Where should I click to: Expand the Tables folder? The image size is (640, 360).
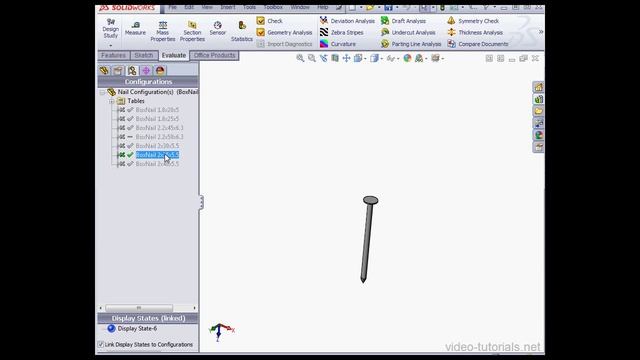pos(111,101)
